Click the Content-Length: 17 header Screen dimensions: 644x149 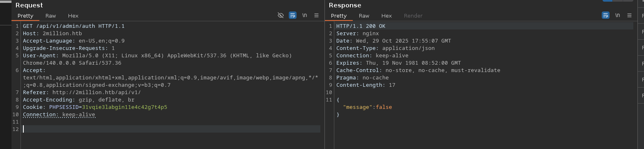coord(366,85)
